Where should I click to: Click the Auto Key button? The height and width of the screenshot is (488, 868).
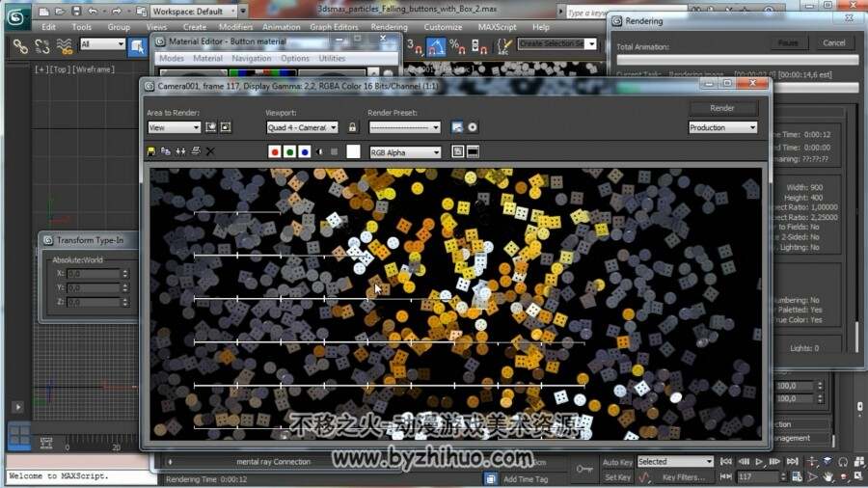(617, 462)
